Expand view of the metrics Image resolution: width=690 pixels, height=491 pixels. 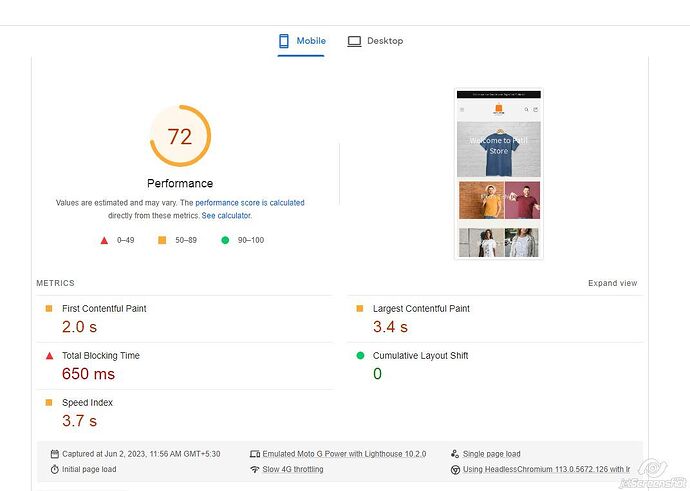coord(612,283)
